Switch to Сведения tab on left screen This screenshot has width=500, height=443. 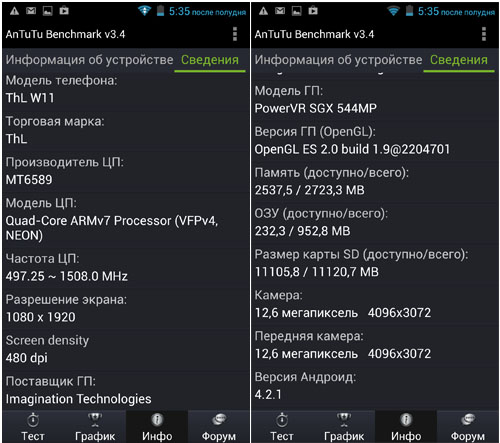(x=210, y=60)
